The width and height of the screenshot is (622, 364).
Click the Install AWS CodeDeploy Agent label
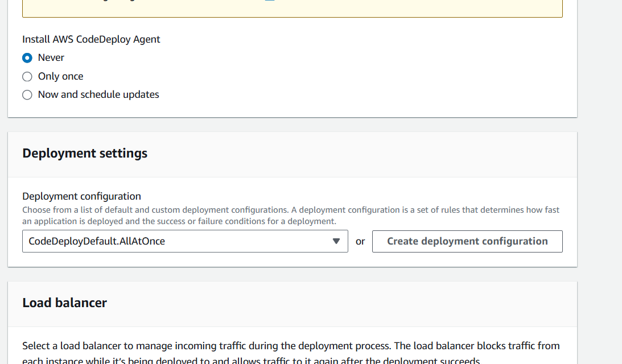coord(91,39)
